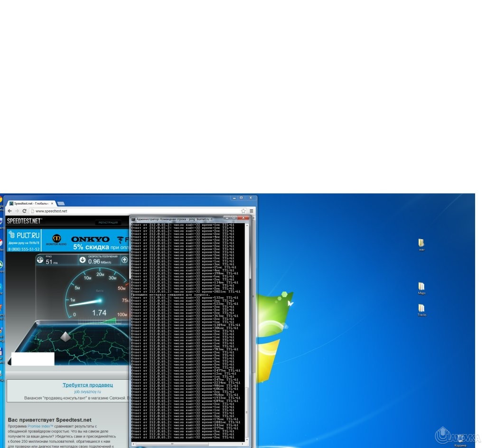Open the РЕГИСТРАЦИЯ button

108,223
